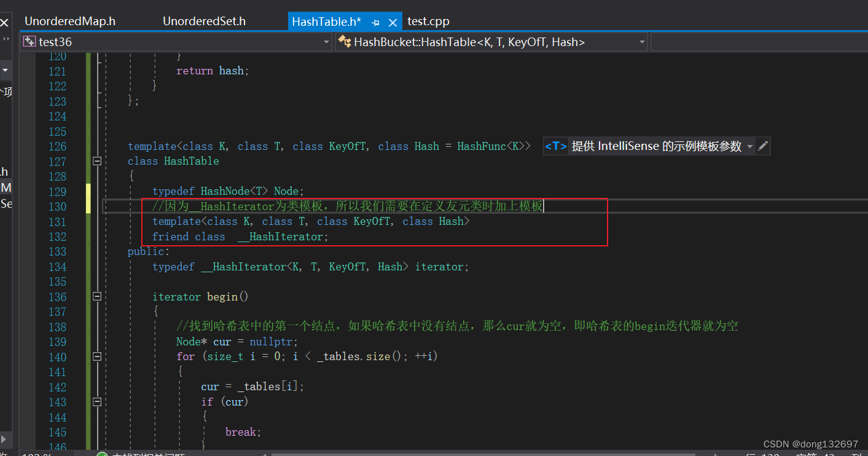868x456 pixels.
Task: Pin the HashTable.h tab
Action: tap(376, 22)
